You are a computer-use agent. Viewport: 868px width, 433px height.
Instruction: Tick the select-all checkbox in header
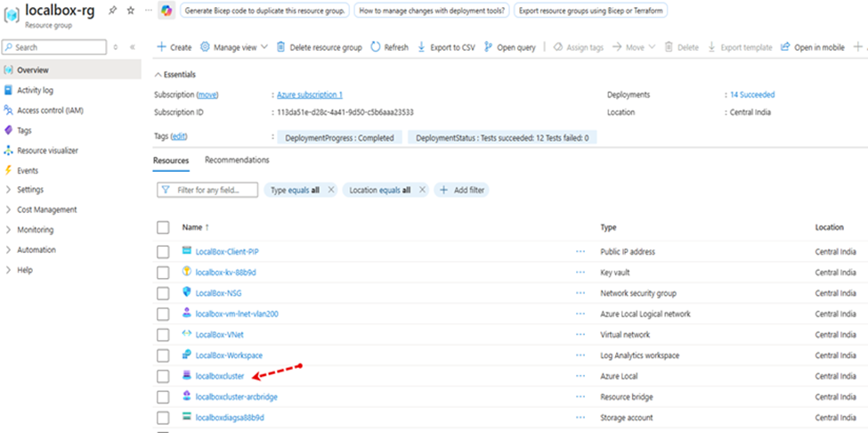coord(163,227)
